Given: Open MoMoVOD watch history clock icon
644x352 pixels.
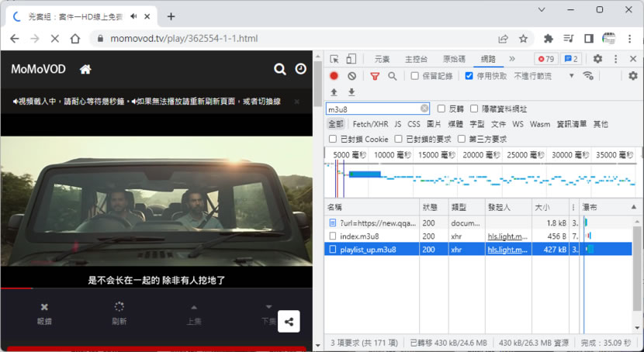Looking at the screenshot, I should (300, 69).
